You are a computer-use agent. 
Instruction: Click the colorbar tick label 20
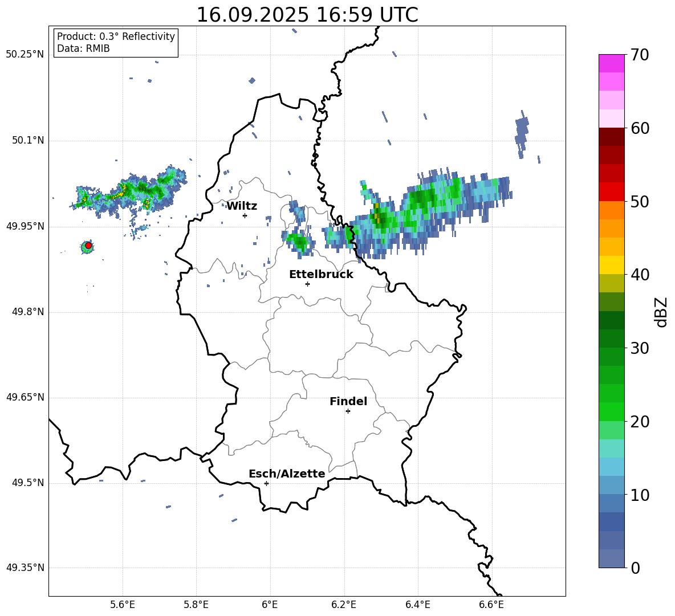(640, 422)
